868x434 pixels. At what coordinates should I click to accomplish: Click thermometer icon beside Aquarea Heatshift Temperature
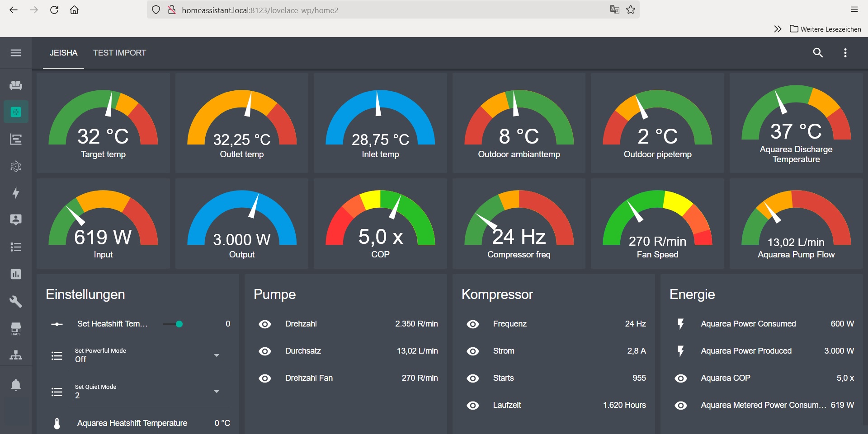click(57, 423)
